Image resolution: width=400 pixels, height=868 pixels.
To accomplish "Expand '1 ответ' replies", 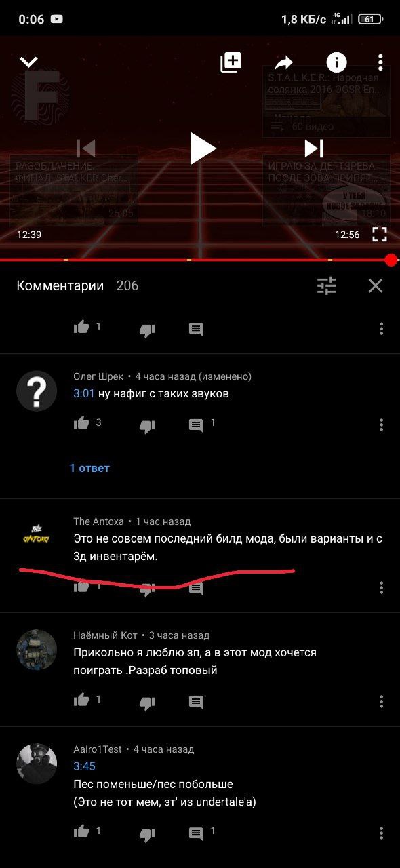I will (89, 468).
